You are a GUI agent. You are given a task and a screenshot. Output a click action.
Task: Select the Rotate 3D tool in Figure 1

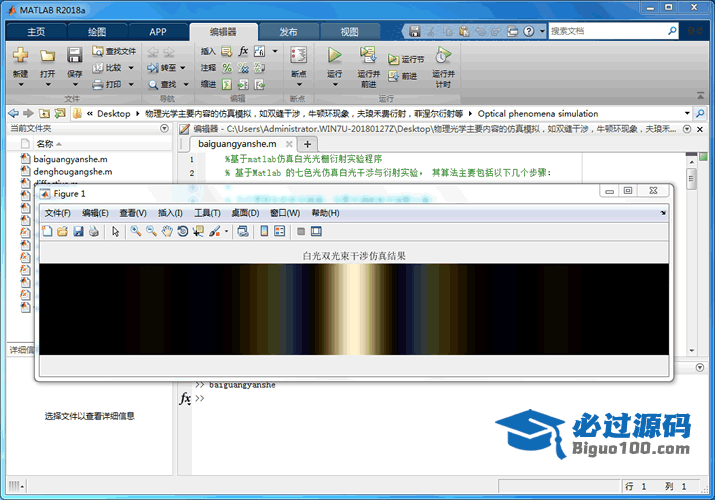point(182,231)
